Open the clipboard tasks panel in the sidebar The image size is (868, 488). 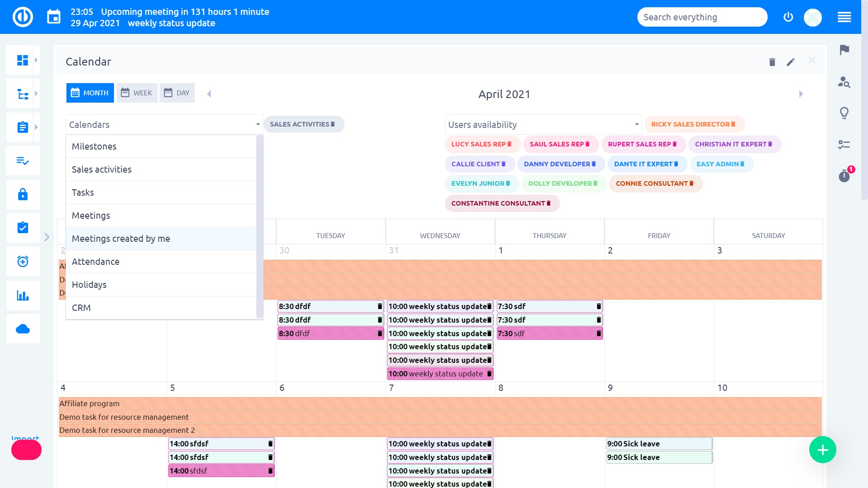point(23,127)
